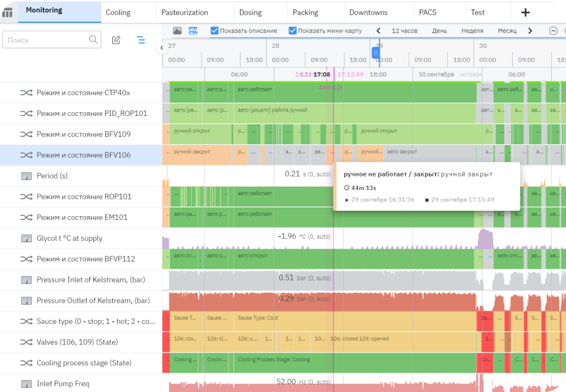This screenshot has height=392, width=566.
Task: Click the magnifier search icon
Action: click(x=93, y=39)
